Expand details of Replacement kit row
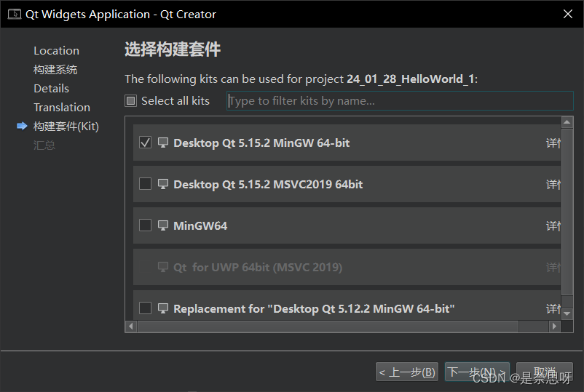The height and width of the screenshot is (392, 584). 553,308
